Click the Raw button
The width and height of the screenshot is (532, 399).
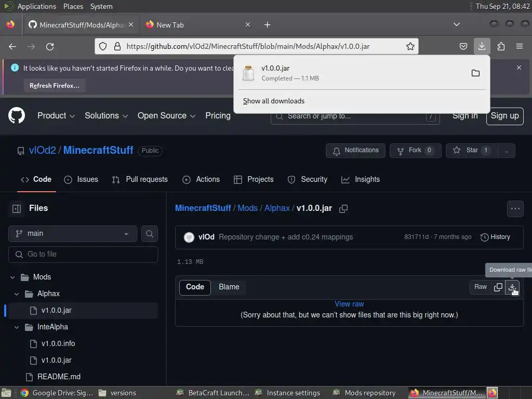(x=481, y=287)
